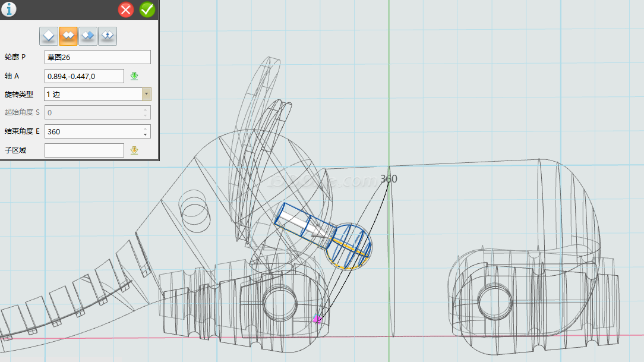Image resolution: width=644 pixels, height=362 pixels.
Task: Increase 结束角度 E with the up arrow
Action: coord(146,128)
